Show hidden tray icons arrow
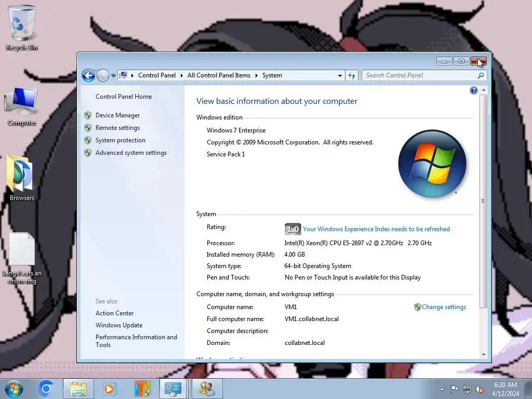The height and width of the screenshot is (399, 532). [x=442, y=389]
